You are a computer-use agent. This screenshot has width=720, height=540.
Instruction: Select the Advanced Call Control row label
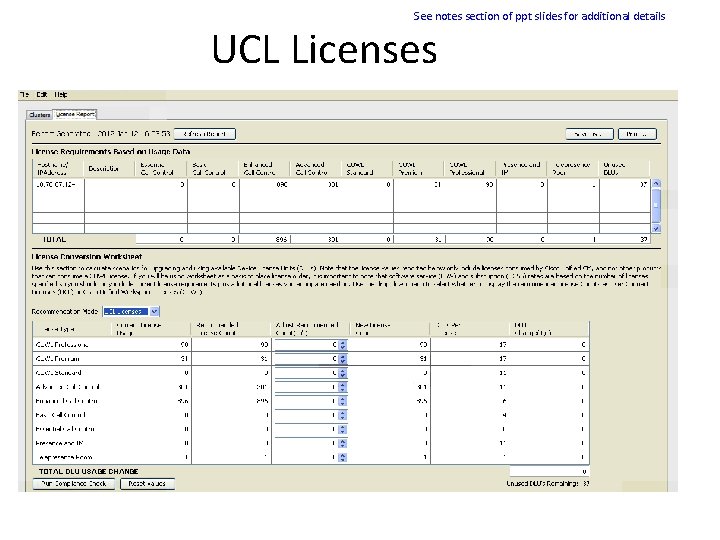point(68,388)
